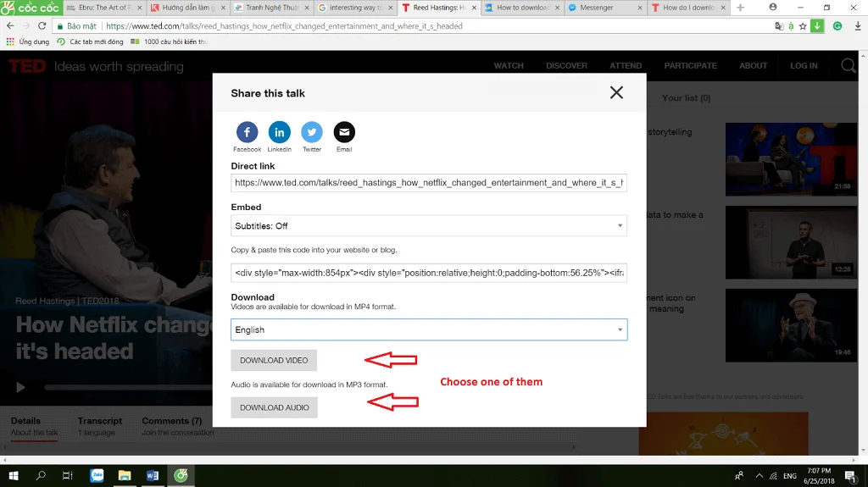
Task: Play the Reed Hastings talk video
Action: click(20, 387)
